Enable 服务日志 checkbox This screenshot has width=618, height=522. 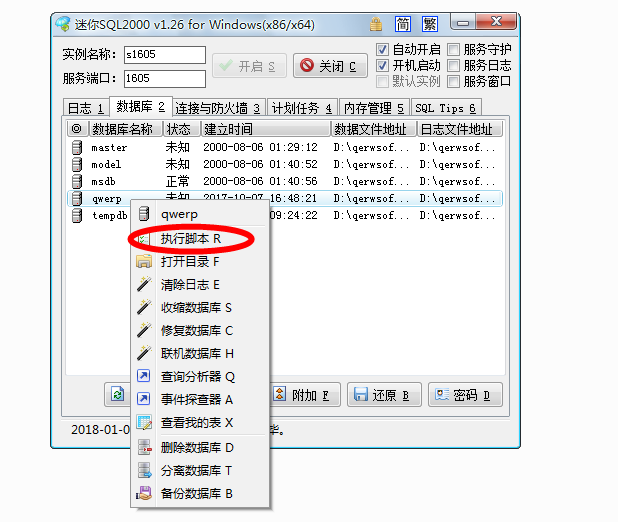pyautogui.click(x=454, y=65)
